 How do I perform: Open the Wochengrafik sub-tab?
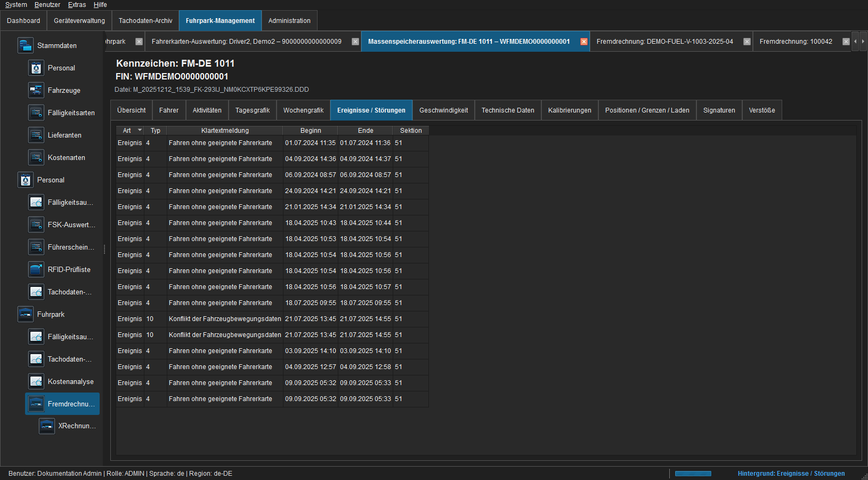(304, 110)
